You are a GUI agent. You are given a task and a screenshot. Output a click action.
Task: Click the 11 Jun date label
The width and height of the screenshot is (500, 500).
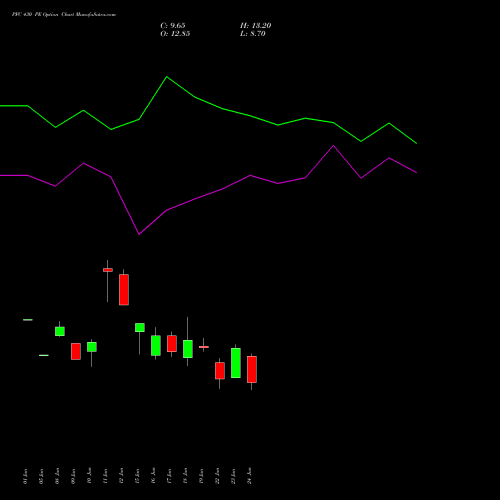tap(105, 476)
